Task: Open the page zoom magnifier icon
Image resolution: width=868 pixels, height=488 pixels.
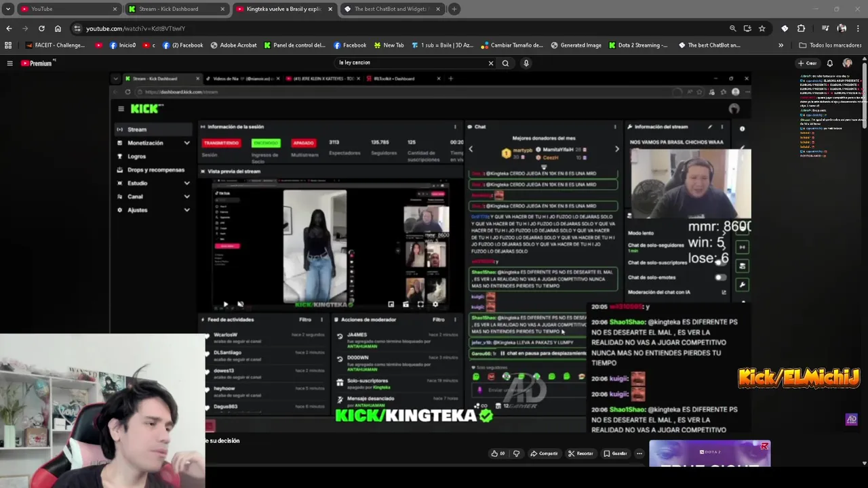Action: click(732, 28)
